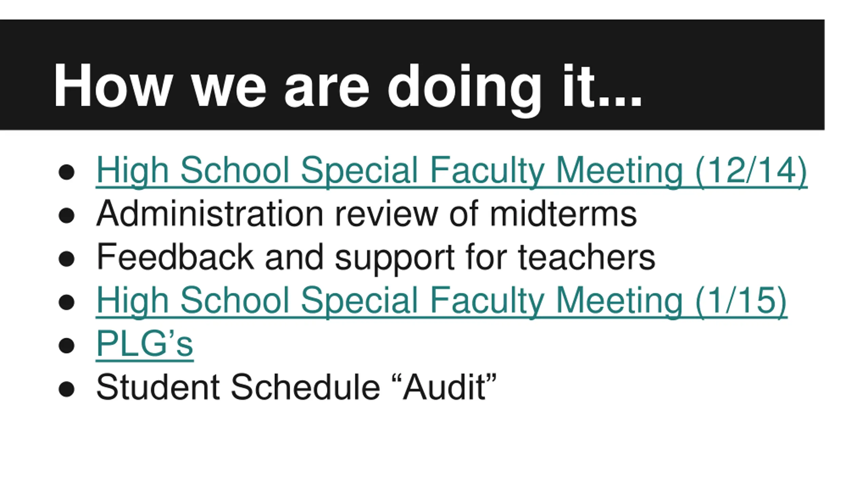Click the word "How" in the slide title
The width and height of the screenshot is (868, 488).
[112, 85]
